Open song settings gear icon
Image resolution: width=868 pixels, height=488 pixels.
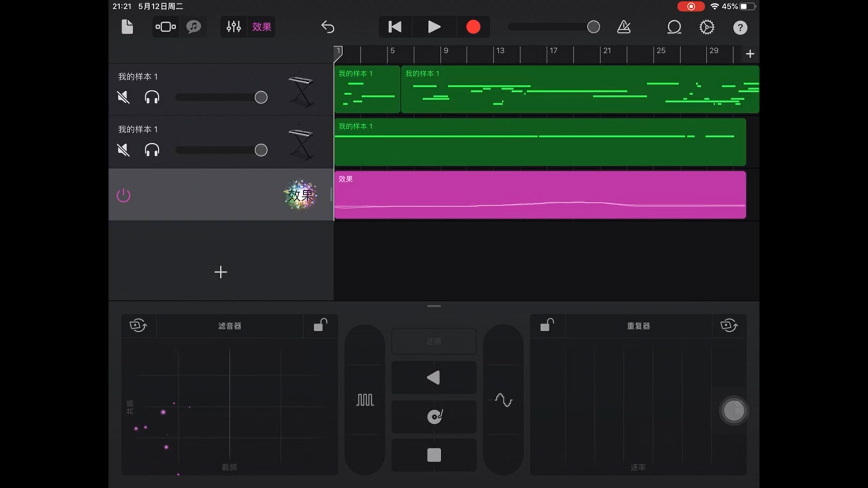pyautogui.click(x=707, y=27)
